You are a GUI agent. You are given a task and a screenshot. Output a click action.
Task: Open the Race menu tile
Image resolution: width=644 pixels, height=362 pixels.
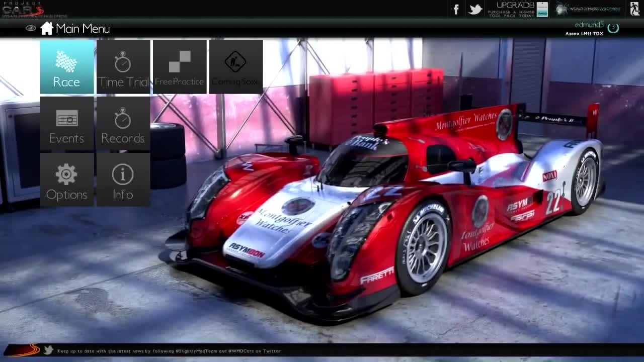pyautogui.click(x=67, y=67)
